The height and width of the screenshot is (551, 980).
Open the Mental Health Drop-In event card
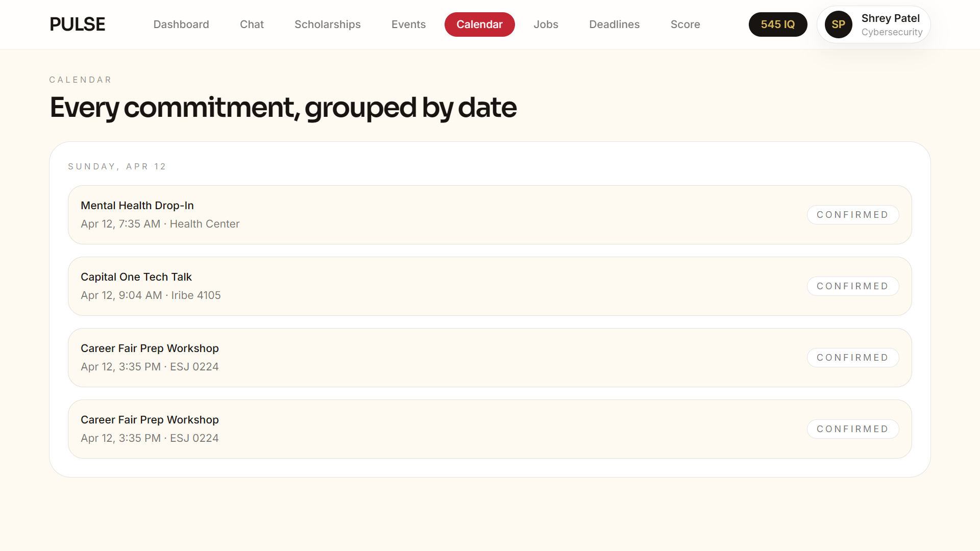(408, 215)
